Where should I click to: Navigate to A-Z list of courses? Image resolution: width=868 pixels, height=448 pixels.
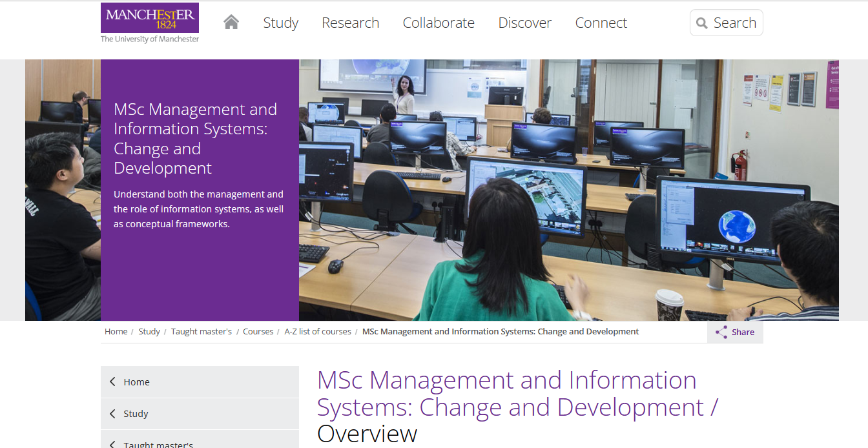[x=318, y=332]
